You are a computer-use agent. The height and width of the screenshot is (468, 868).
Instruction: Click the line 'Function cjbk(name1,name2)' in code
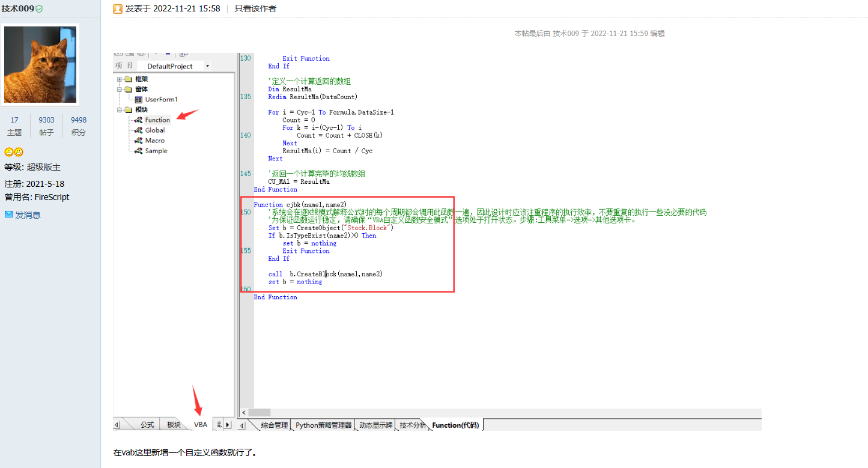click(x=300, y=205)
